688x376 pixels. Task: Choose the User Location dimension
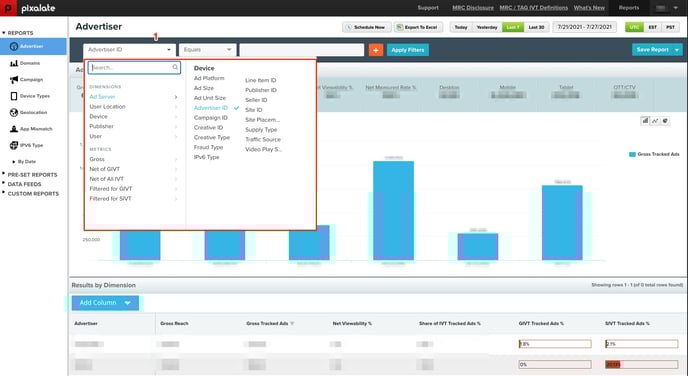coord(108,107)
